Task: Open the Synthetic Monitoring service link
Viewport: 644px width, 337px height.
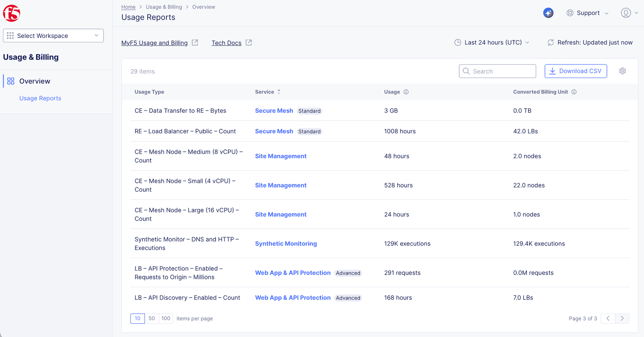Action: pos(286,244)
